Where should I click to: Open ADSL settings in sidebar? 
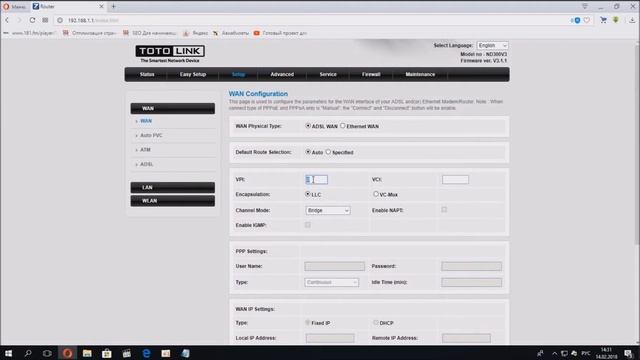click(147, 164)
